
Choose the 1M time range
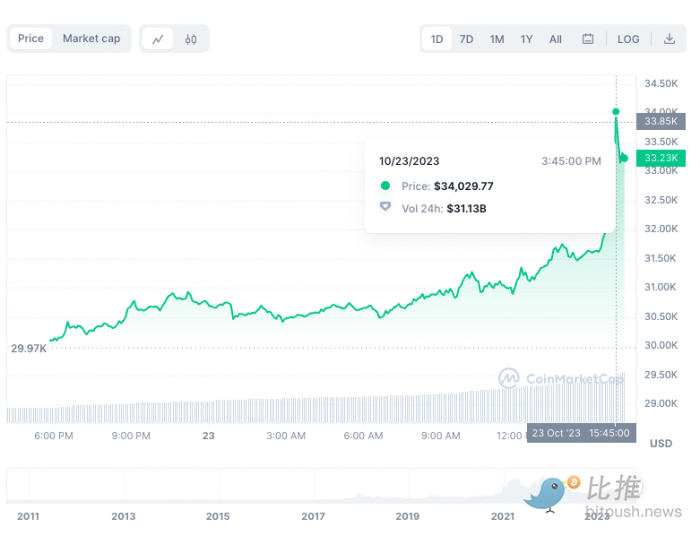click(497, 39)
